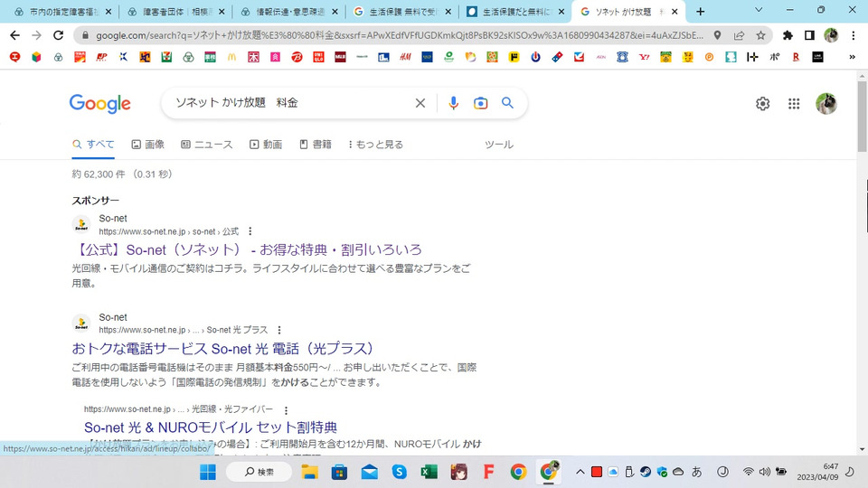Viewport: 868px width, 488px height.
Task: Show more bookmarks chevron
Action: 852,57
